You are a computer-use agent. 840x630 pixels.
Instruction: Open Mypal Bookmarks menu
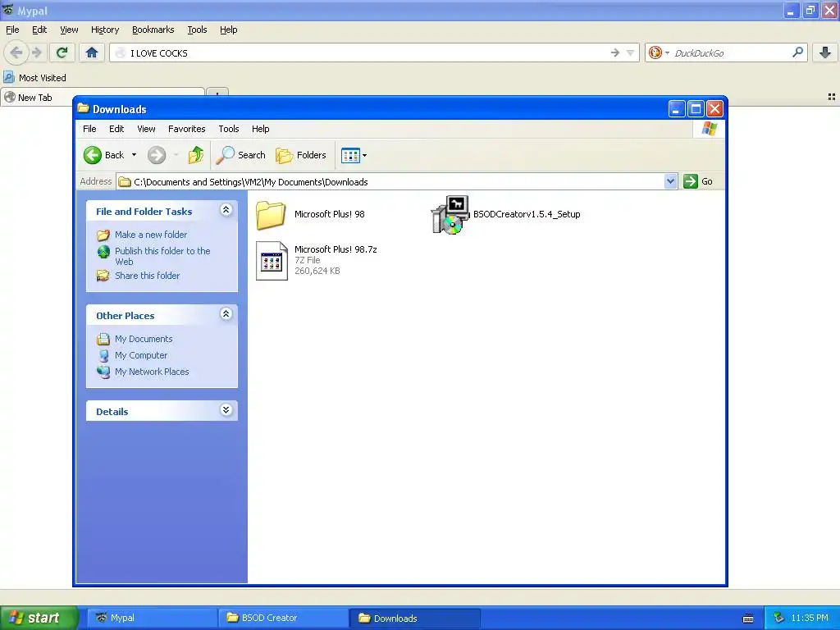(153, 30)
